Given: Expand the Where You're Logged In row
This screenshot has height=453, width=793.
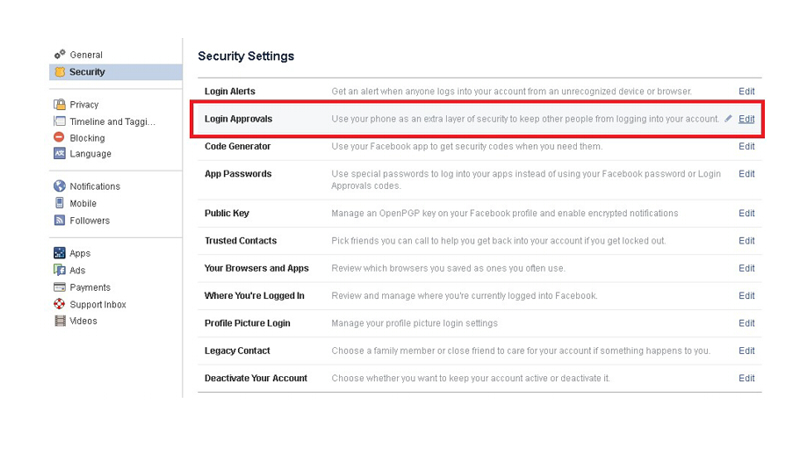Looking at the screenshot, I should click(479, 296).
